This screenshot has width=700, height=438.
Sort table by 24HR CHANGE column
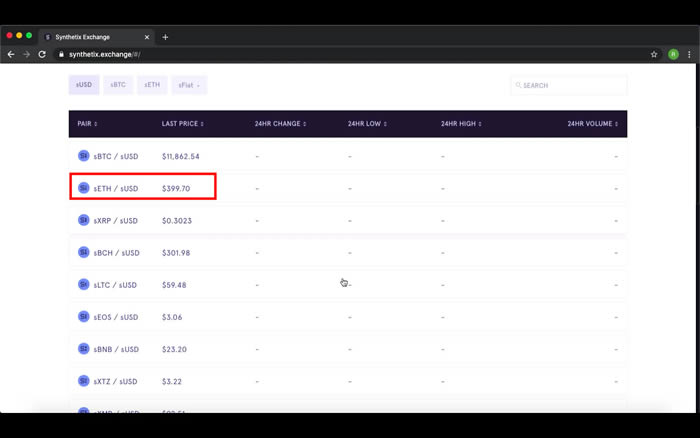280,124
